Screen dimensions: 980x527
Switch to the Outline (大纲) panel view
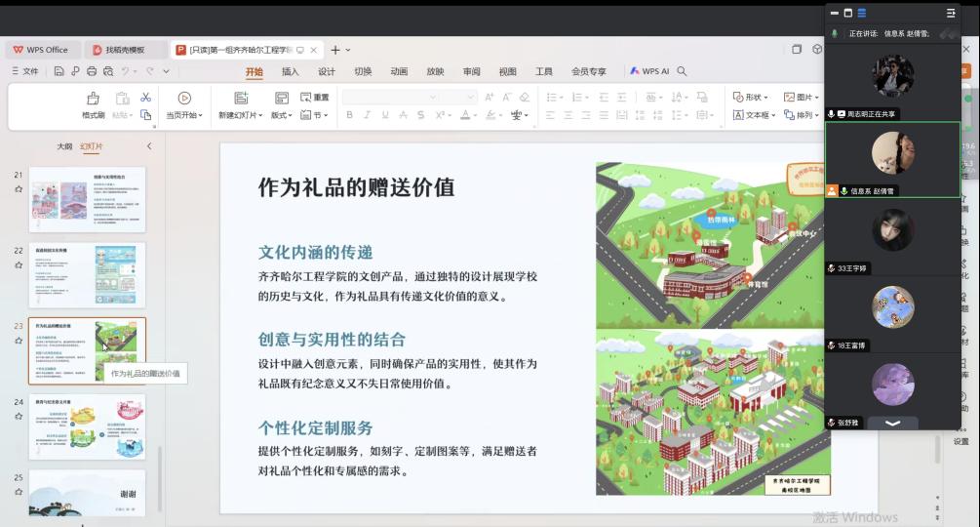point(64,146)
